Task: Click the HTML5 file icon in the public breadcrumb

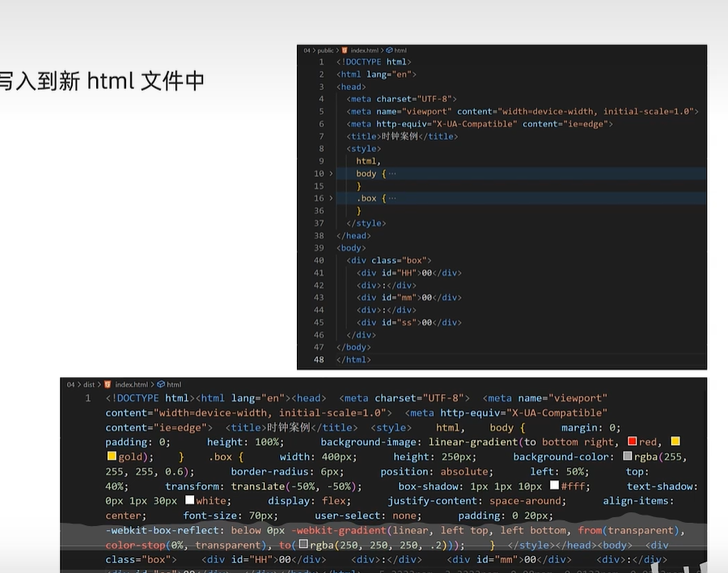Action: point(345,50)
